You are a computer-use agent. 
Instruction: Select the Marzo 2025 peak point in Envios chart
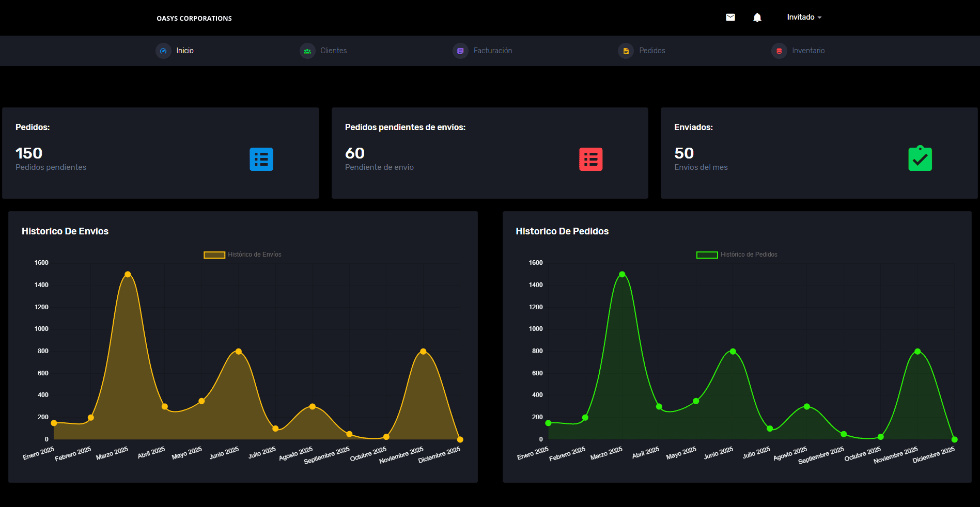point(128,274)
